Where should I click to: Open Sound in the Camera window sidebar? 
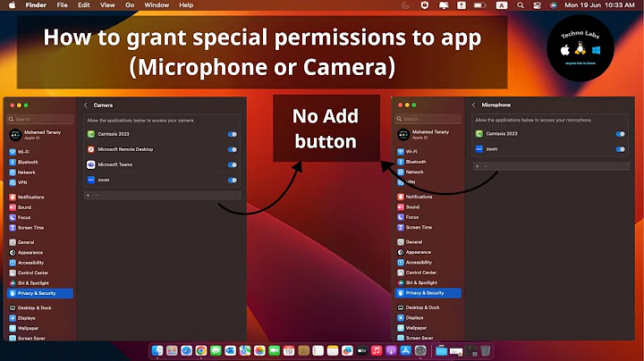[20, 207]
